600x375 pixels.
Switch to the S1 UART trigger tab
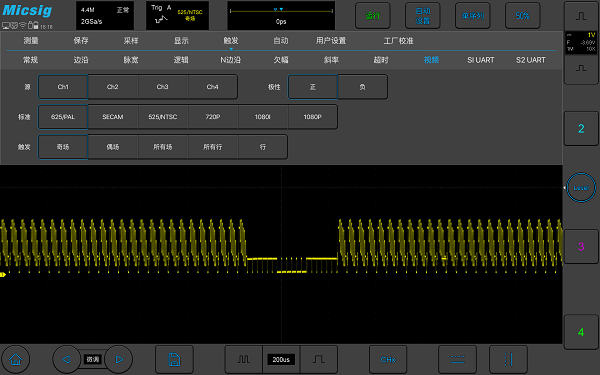[x=481, y=60]
